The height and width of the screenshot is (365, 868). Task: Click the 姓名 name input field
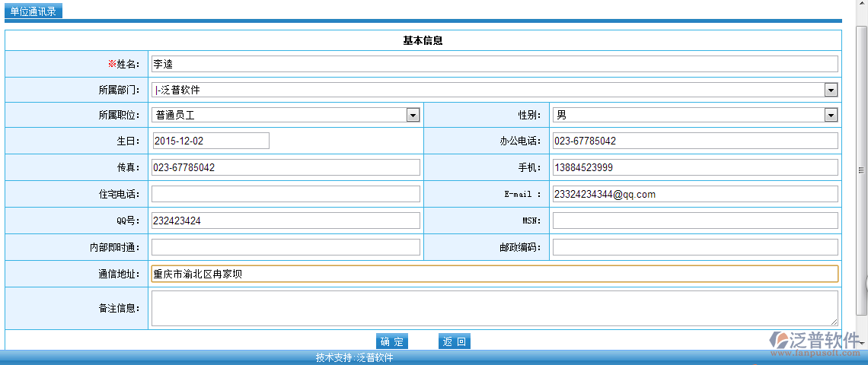494,64
